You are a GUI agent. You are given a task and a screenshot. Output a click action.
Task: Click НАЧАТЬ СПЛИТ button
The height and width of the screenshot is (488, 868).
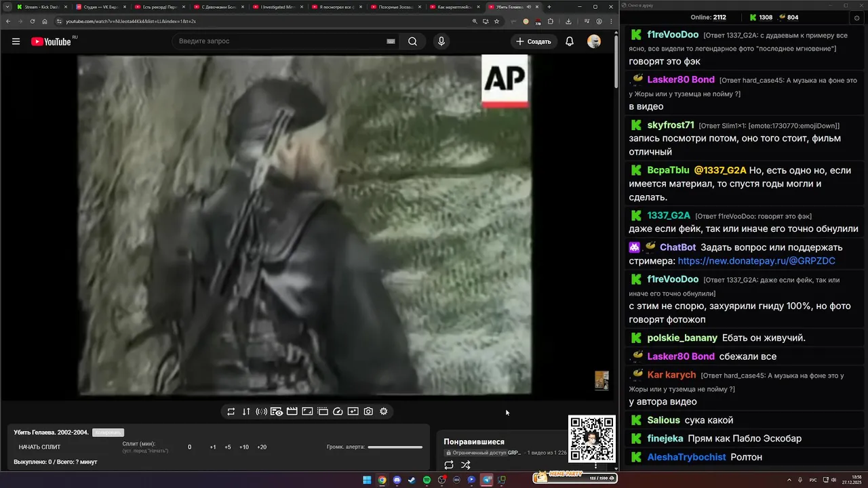pos(39,447)
